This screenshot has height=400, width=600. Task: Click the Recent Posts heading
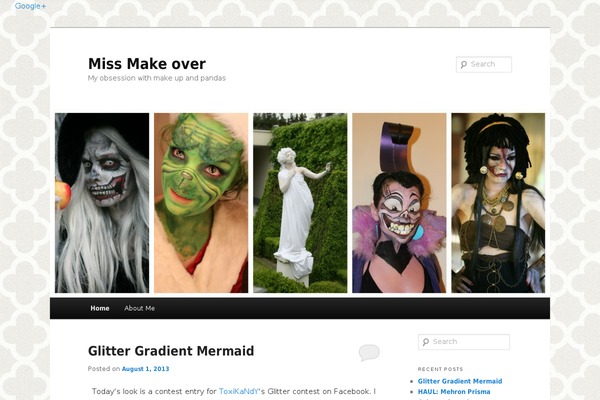(x=440, y=369)
